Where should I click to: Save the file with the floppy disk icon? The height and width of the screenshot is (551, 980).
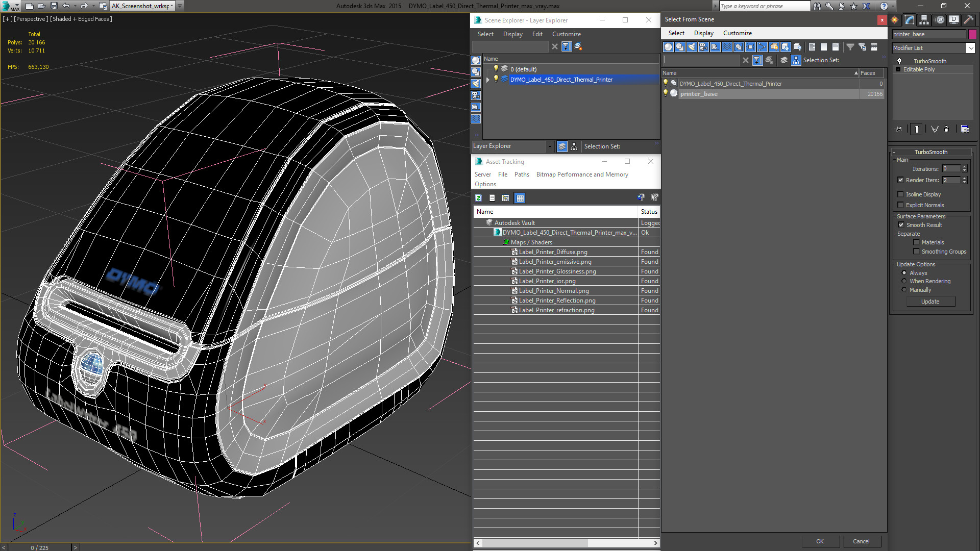coord(54,6)
